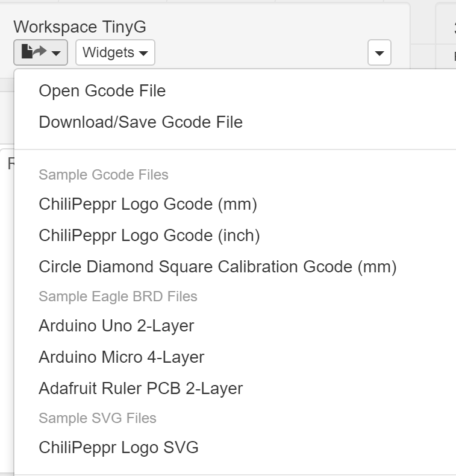Click the Sample Gcode Files header
This screenshot has width=456, height=476.
tap(103, 175)
